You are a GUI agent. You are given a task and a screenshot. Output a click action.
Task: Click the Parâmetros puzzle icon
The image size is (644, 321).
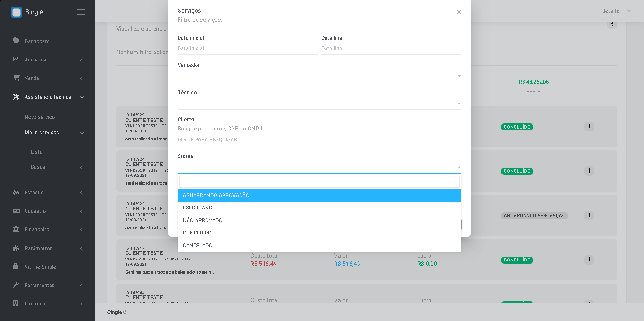point(16,248)
